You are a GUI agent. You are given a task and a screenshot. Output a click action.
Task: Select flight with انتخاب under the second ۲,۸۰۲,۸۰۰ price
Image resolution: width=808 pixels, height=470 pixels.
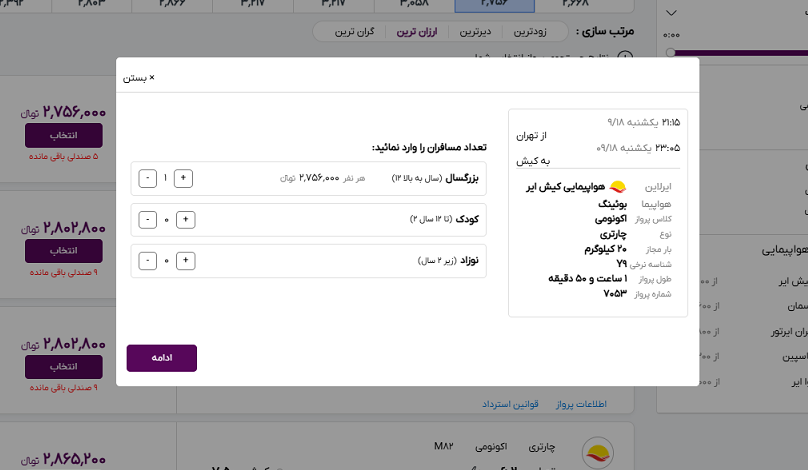(63, 366)
